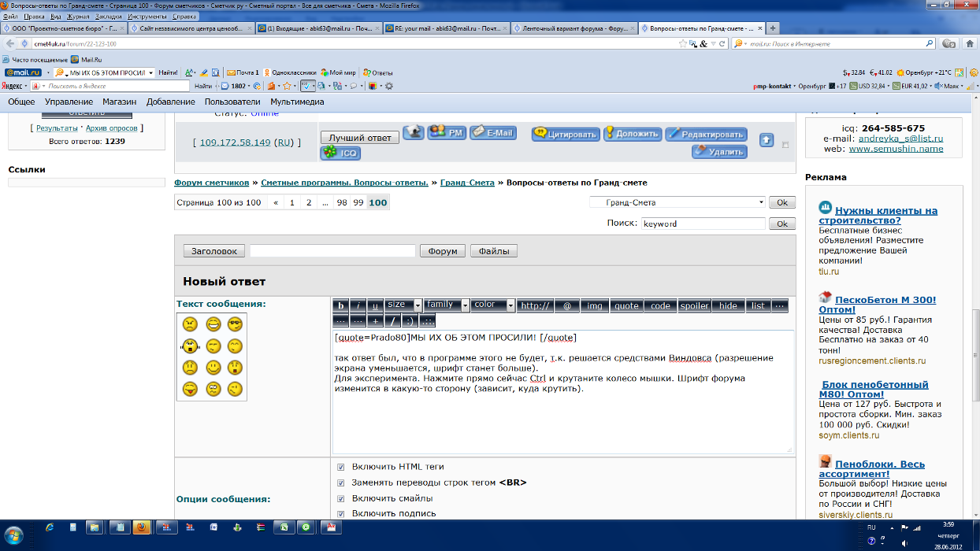Image resolution: width=980 pixels, height=551 pixels.
Task: Insert @ email BB-code
Action: (x=567, y=305)
